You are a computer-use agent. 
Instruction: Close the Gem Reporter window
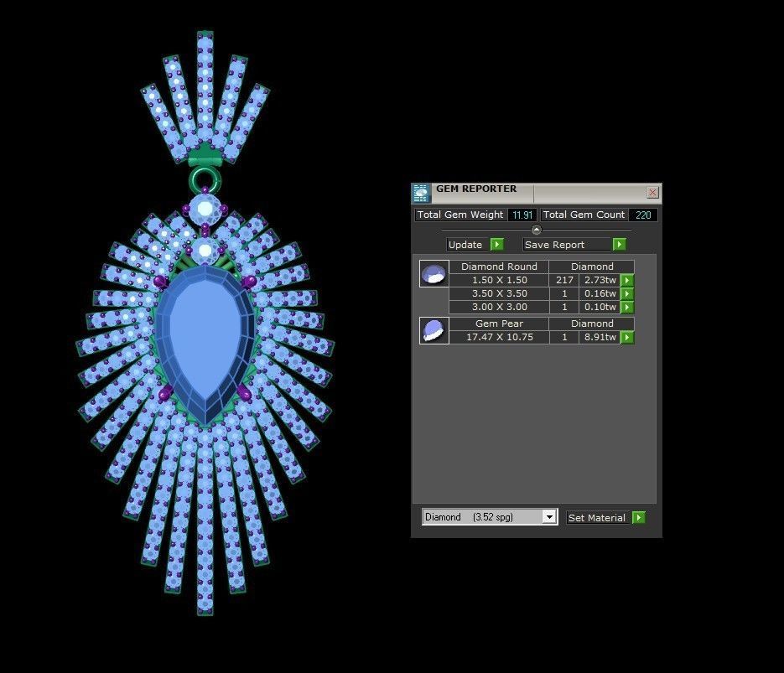tap(652, 193)
